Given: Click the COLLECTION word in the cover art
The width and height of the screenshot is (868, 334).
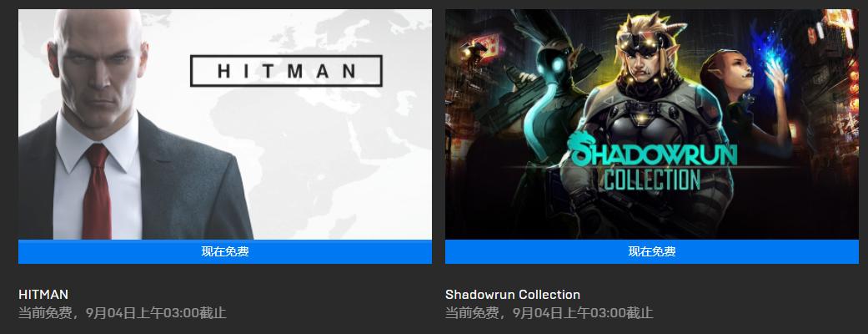Looking at the screenshot, I should (x=652, y=180).
